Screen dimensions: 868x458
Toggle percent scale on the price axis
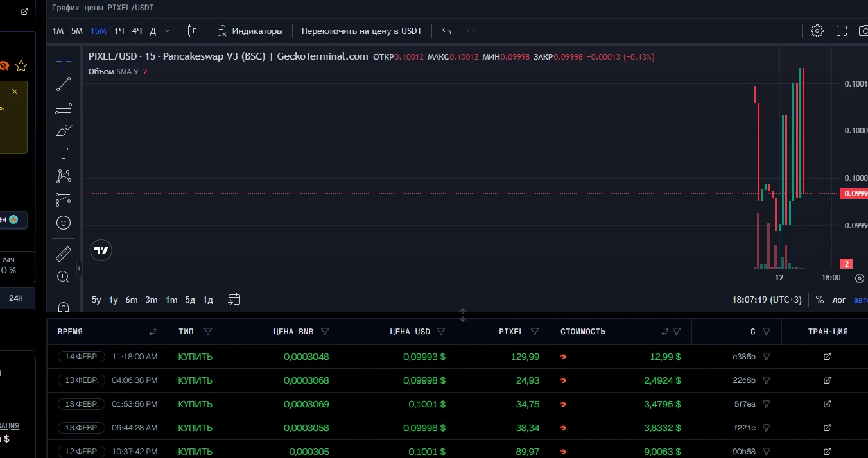click(x=820, y=300)
